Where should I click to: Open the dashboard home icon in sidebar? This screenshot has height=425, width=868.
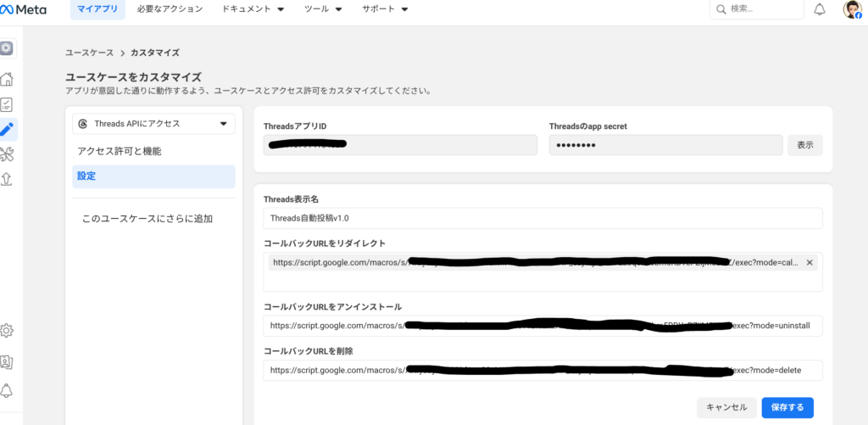(x=7, y=80)
